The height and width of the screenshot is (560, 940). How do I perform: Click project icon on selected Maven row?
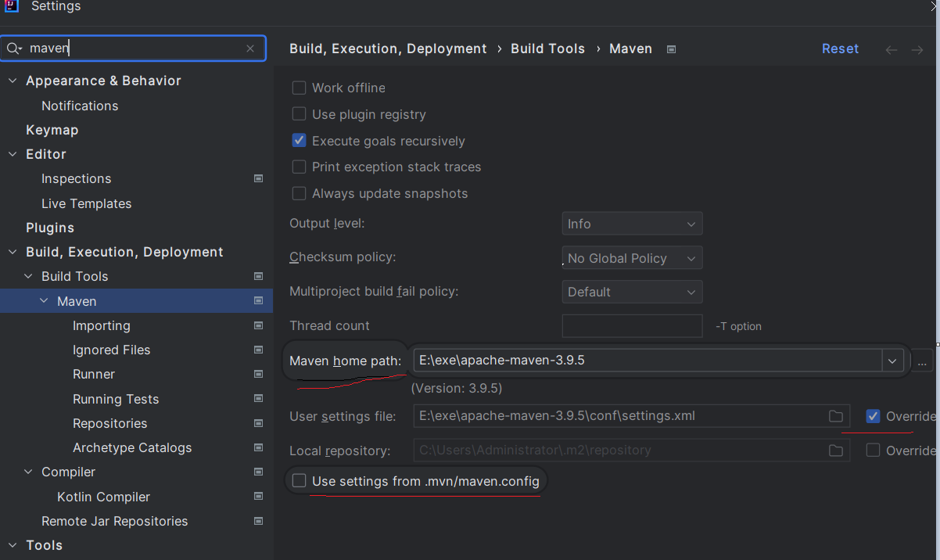pyautogui.click(x=259, y=300)
